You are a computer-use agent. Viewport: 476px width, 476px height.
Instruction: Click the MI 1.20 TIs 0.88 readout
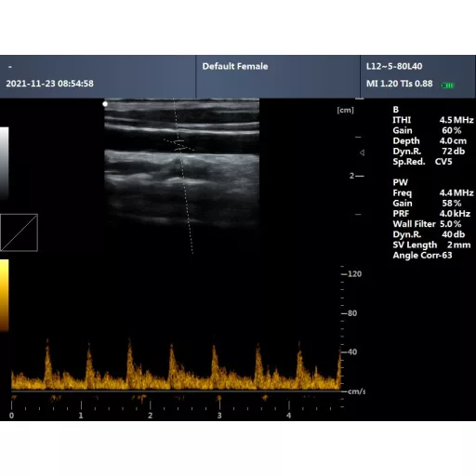click(x=399, y=84)
